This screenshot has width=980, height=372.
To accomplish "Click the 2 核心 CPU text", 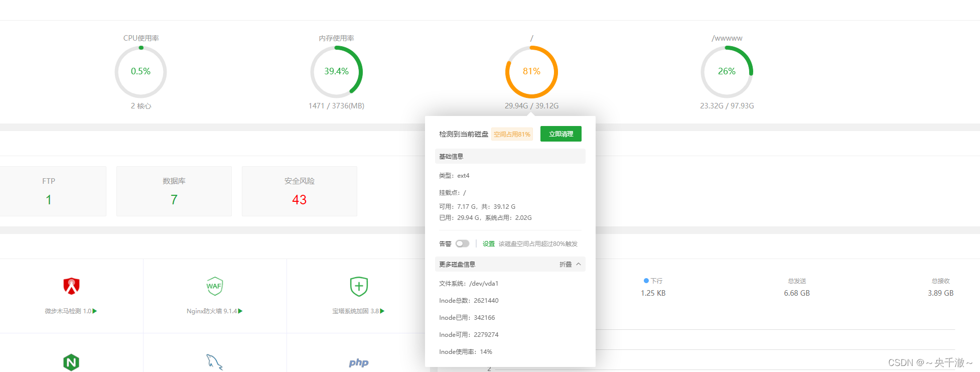I will point(141,106).
